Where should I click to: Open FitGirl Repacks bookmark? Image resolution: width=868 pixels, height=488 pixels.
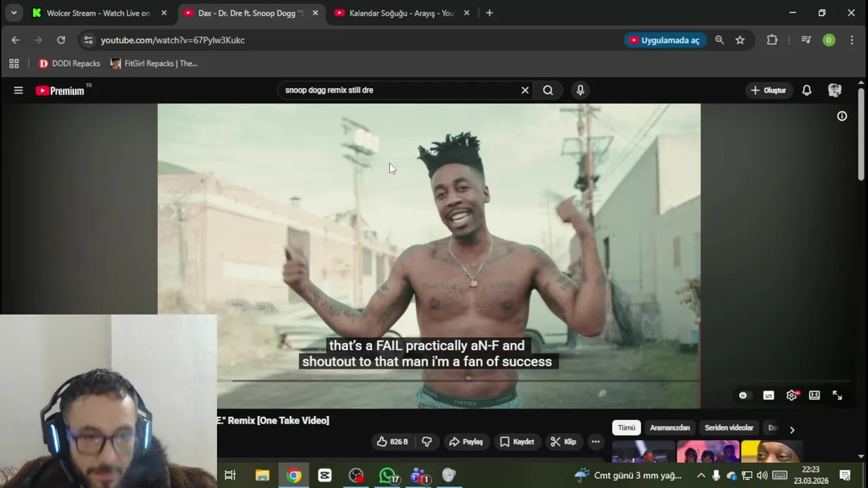(x=154, y=64)
